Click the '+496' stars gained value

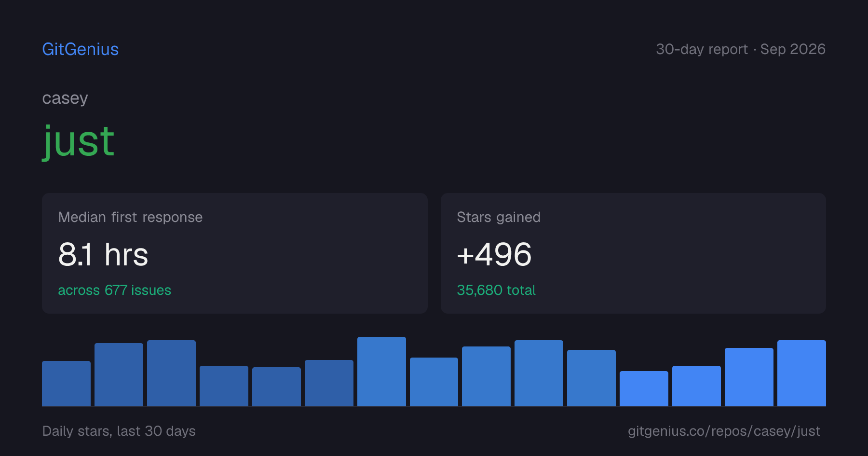tap(494, 254)
